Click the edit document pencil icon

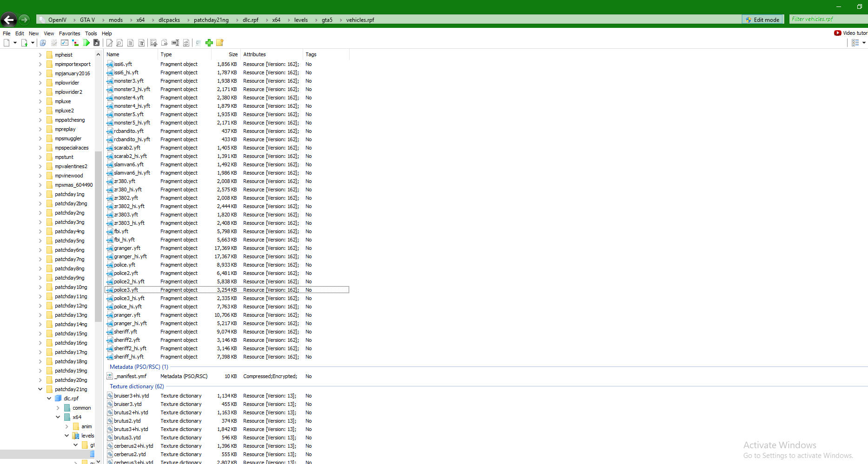tap(109, 43)
